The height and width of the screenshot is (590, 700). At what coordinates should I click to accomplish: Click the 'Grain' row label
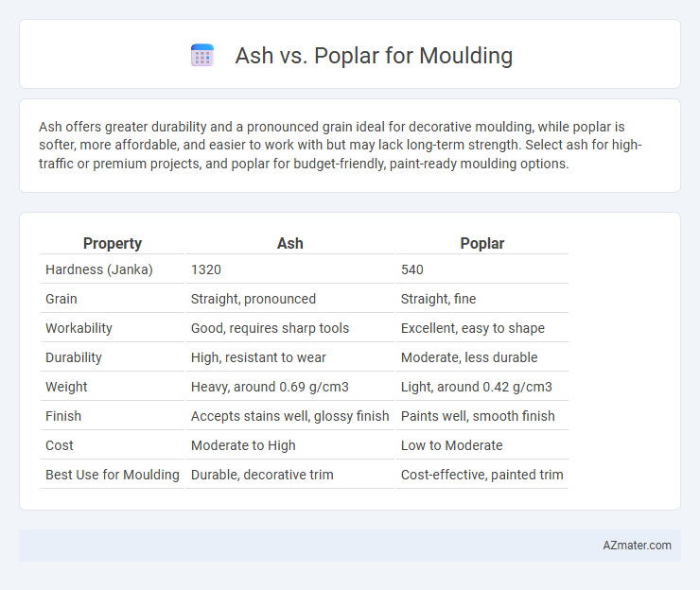click(x=61, y=299)
